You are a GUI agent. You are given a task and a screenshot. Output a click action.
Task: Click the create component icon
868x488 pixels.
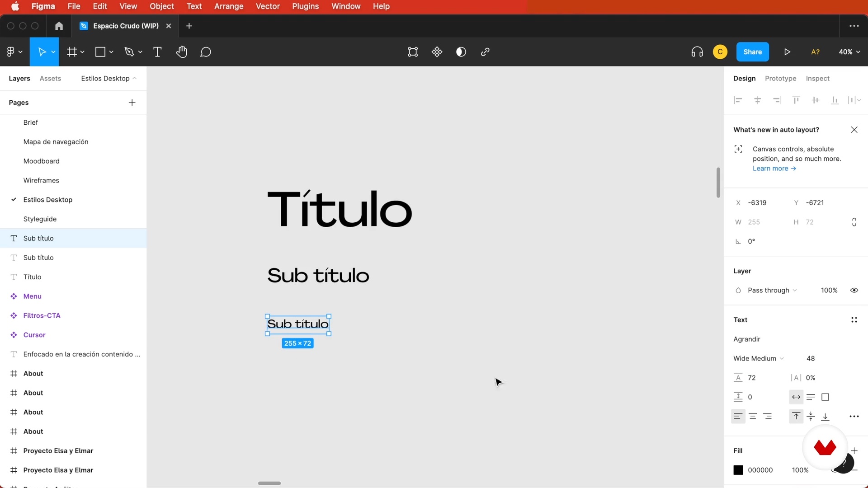pyautogui.click(x=437, y=52)
